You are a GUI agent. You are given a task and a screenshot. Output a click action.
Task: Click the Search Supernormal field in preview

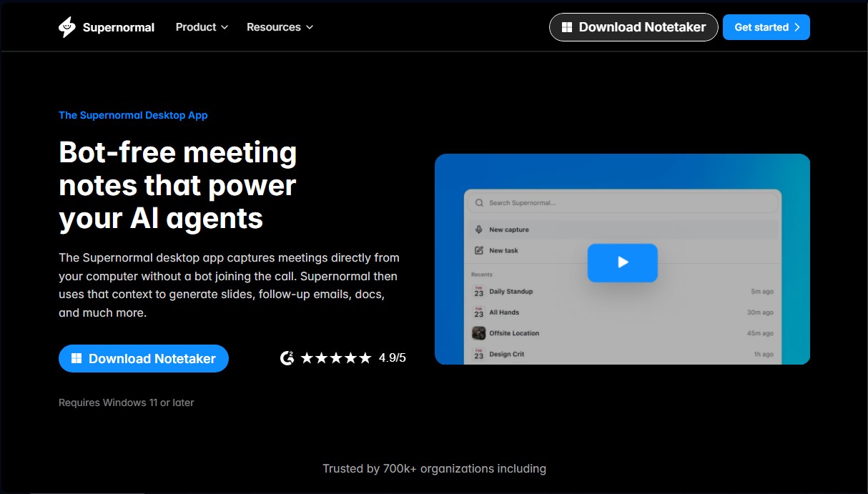tap(622, 203)
